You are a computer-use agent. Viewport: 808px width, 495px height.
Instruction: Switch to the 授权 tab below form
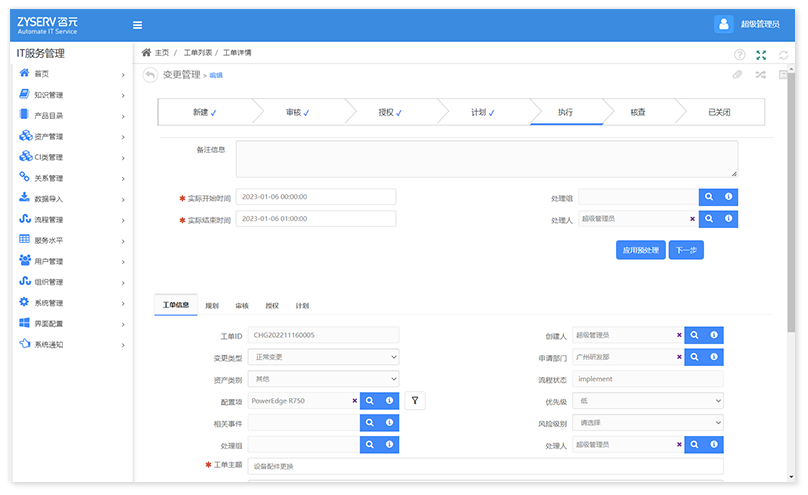[272, 305]
